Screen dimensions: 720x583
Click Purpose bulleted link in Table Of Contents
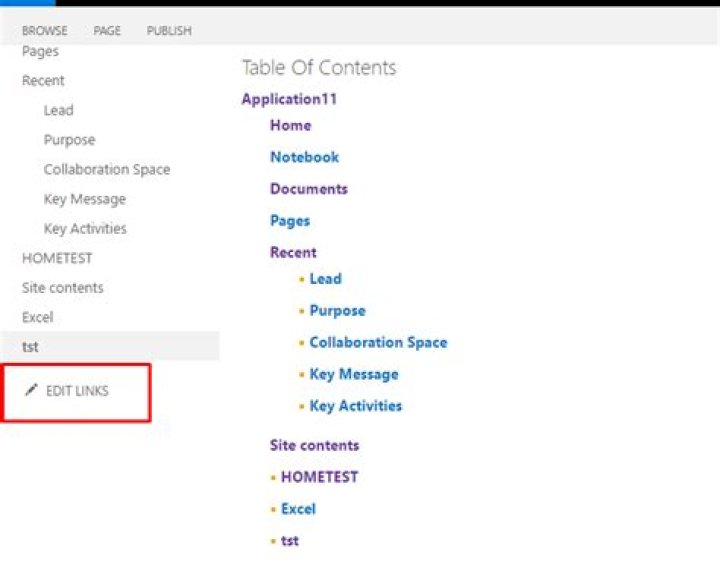[337, 311]
